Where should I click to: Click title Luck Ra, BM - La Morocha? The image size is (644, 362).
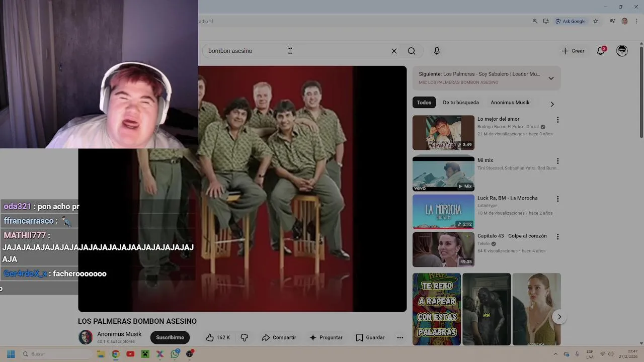coord(507,198)
